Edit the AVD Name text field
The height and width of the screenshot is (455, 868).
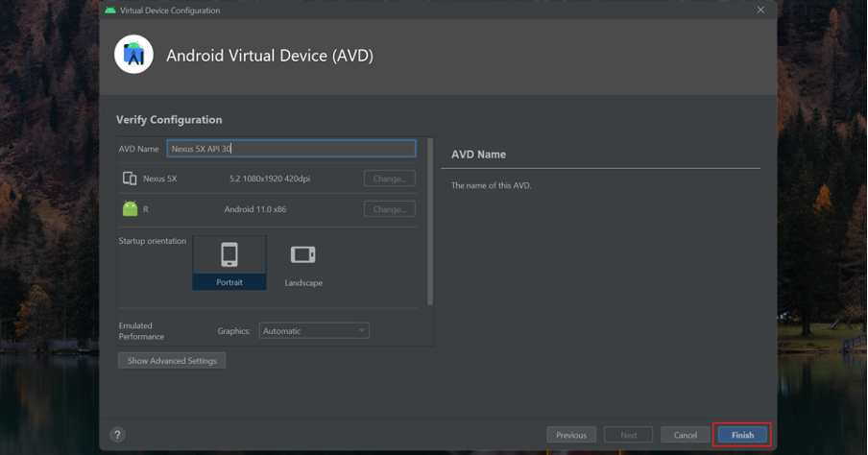[291, 149]
